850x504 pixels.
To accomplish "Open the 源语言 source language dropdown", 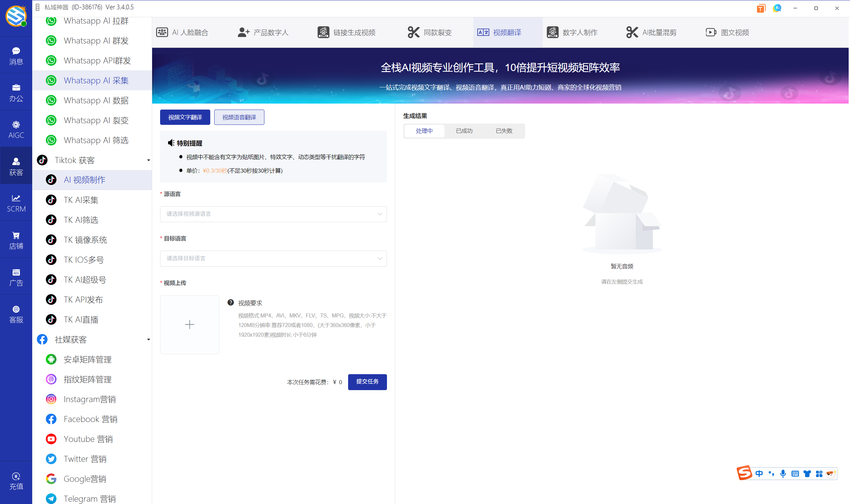I will coord(273,214).
